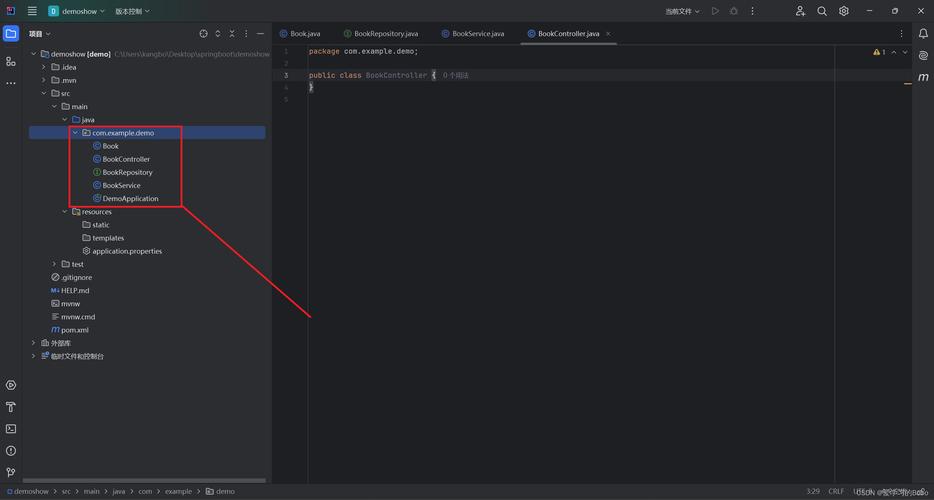
Task: Go to next highlighted problem arrow
Action: point(905,52)
